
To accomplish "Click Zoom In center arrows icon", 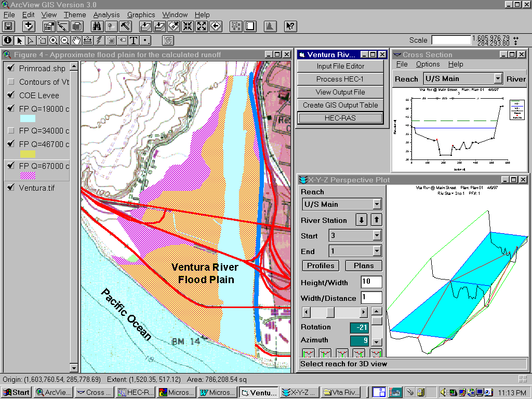I will (x=187, y=26).
